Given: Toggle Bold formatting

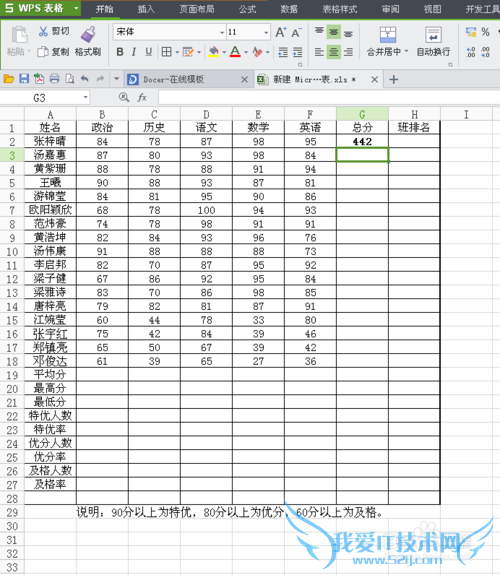Looking at the screenshot, I should [120, 52].
